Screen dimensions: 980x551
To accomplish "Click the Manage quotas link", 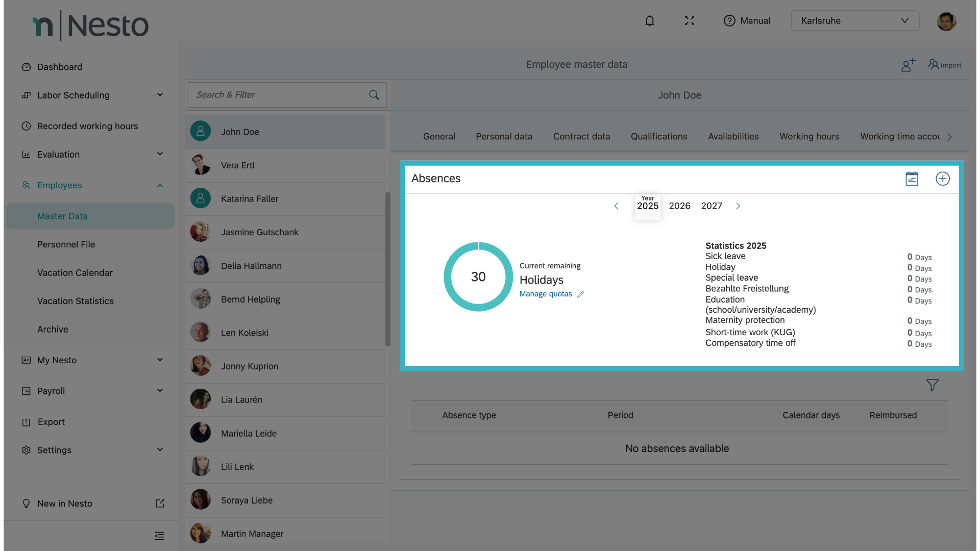I will [546, 294].
